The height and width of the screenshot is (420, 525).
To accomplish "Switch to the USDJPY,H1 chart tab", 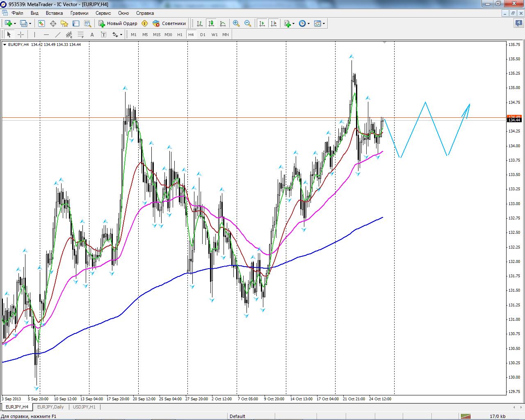I will pos(84,407).
